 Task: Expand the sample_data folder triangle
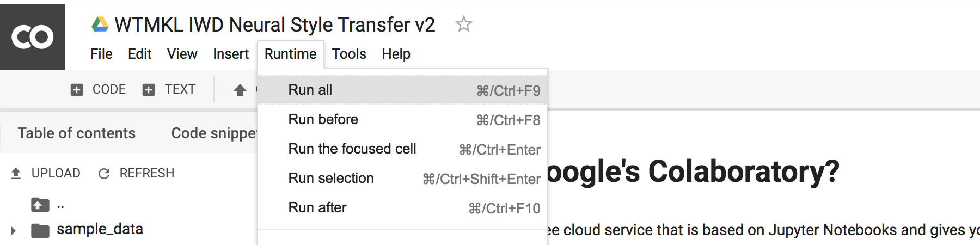point(14,231)
